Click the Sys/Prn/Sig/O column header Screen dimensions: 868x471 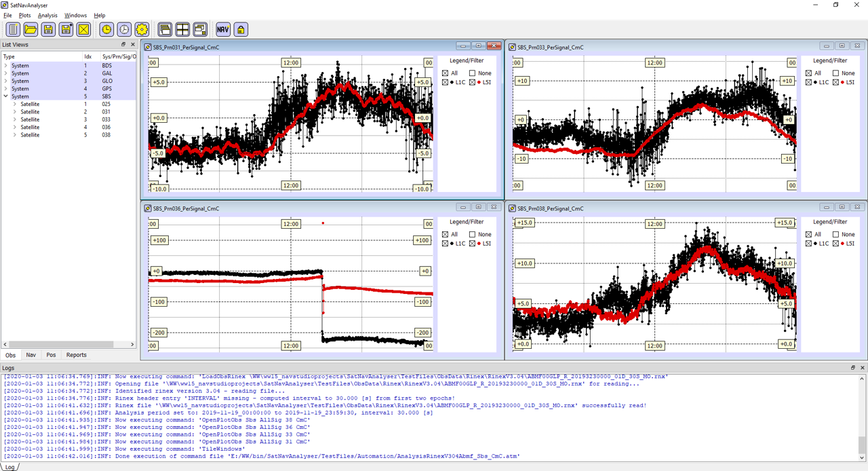point(118,56)
